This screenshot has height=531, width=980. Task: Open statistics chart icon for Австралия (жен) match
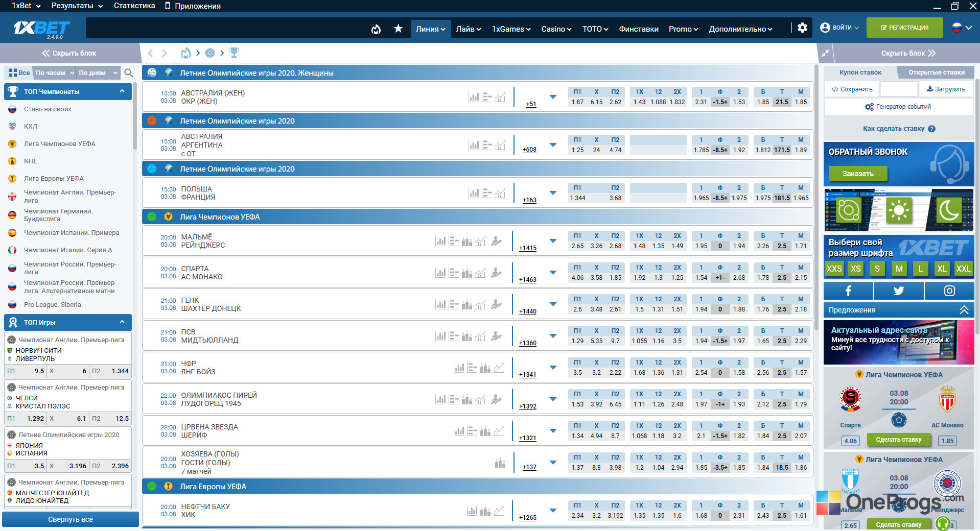coord(474,97)
